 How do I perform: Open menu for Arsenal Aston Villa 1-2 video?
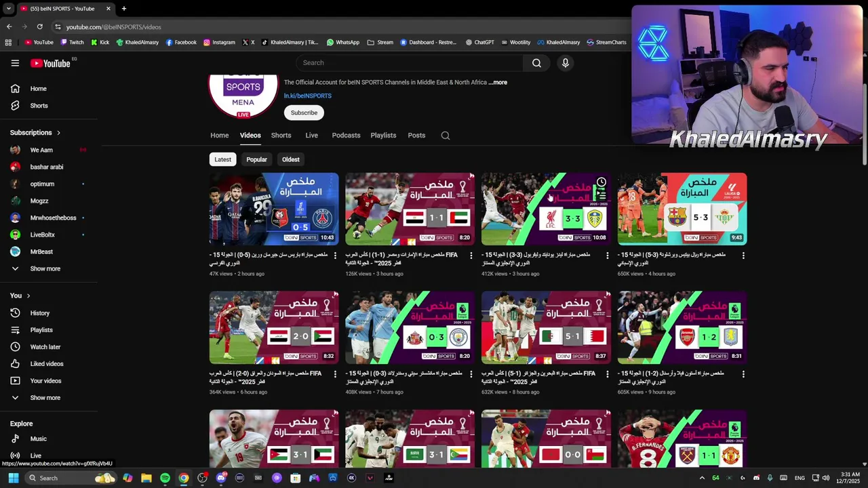click(743, 374)
